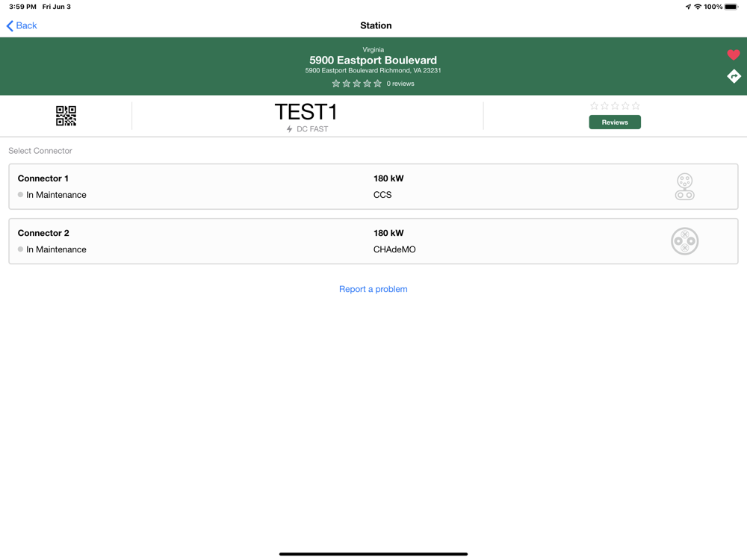The image size is (747, 560).
Task: Tap the 180 kW value for CCS
Action: pyautogui.click(x=388, y=178)
